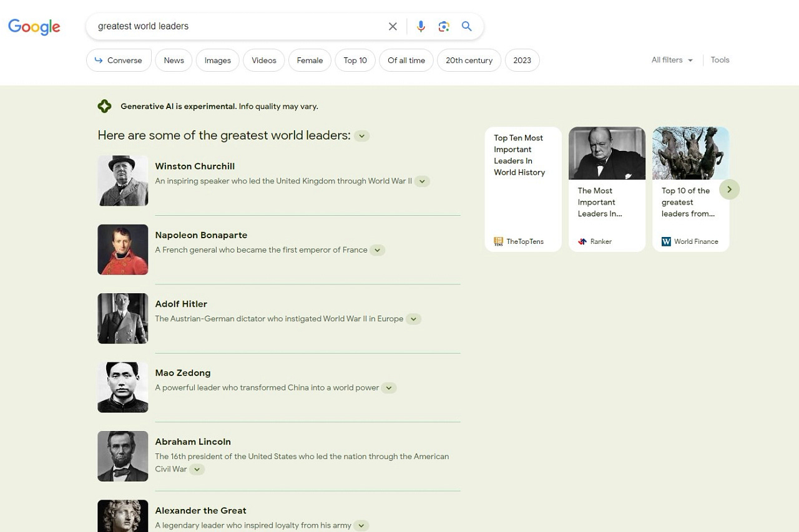Click Winston Churchill's portrait thumbnail
This screenshot has height=532, width=799.
123,181
